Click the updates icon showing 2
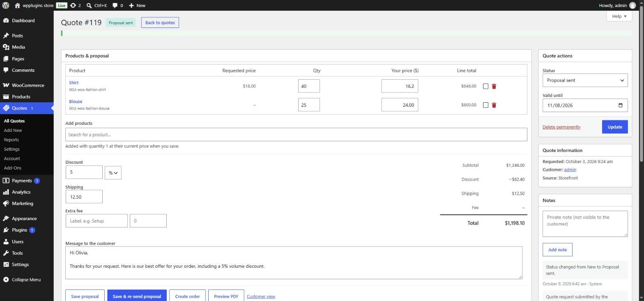This screenshot has width=644, height=301. [73, 5]
